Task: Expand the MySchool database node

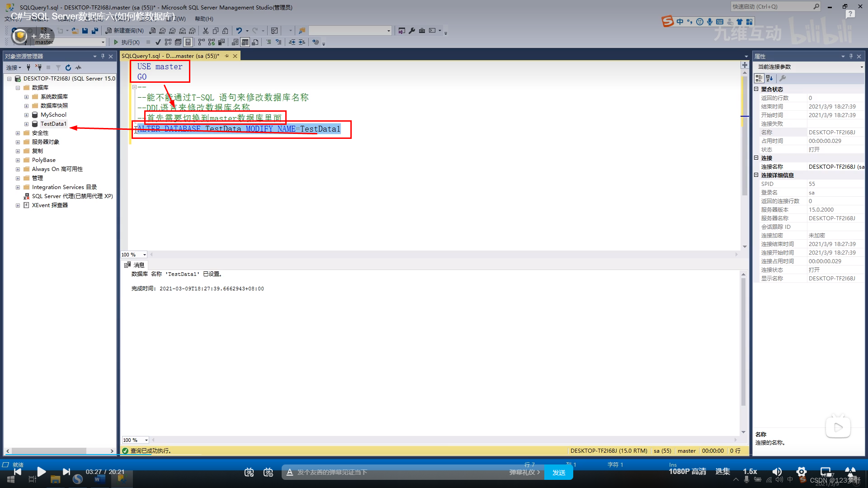Action: [26, 115]
